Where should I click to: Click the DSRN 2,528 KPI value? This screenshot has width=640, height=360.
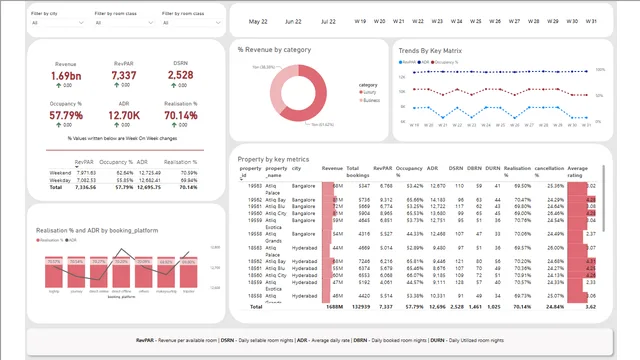click(180, 75)
